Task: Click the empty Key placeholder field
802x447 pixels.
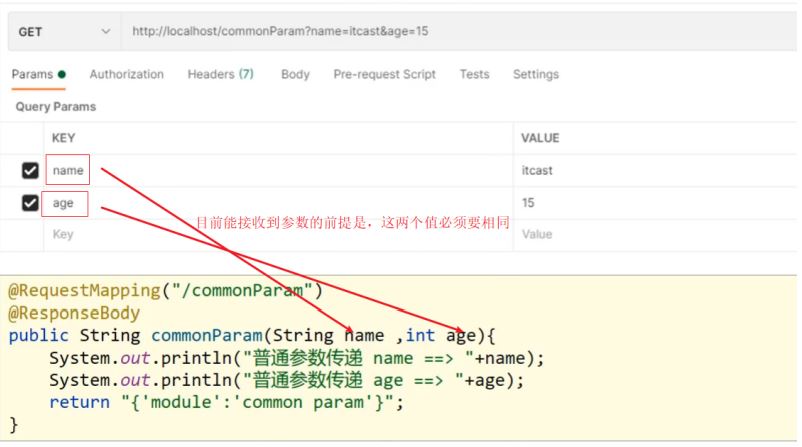Action: pyautogui.click(x=63, y=234)
